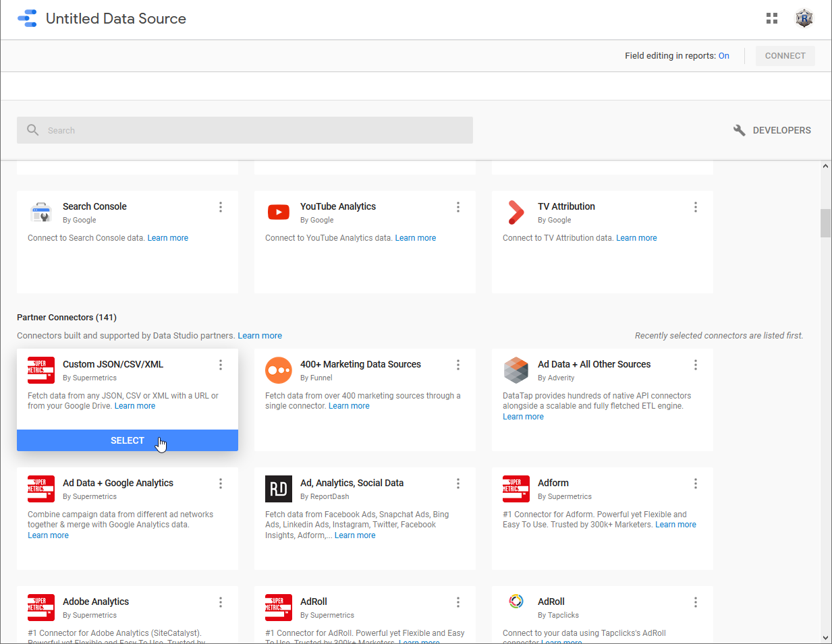Viewport: 832px width, 644px height.
Task: Click the ReportDash RD logo icon
Action: pos(279,489)
